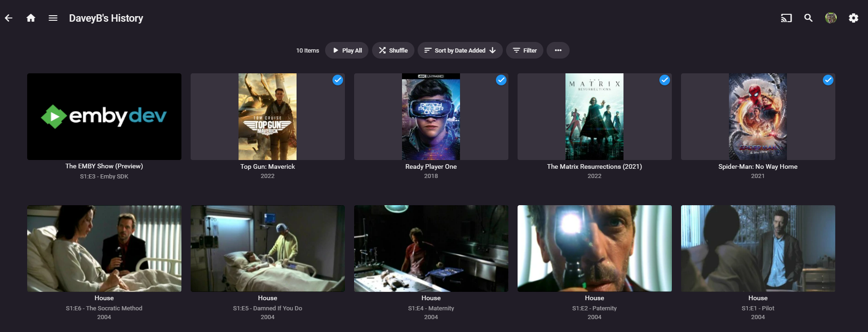
Task: Open the search magnifier icon
Action: click(x=808, y=18)
